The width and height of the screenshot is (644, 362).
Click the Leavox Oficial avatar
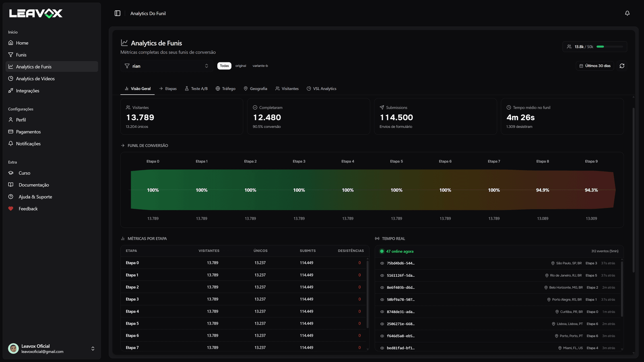click(13, 349)
